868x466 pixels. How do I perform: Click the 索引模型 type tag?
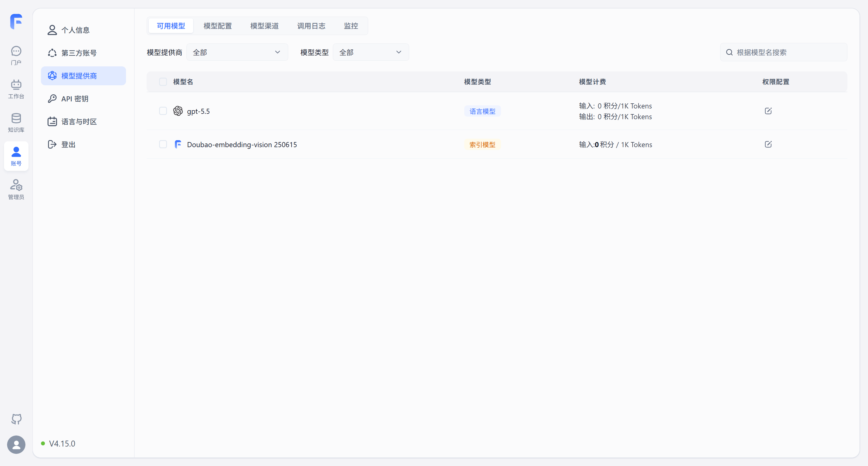click(x=483, y=144)
